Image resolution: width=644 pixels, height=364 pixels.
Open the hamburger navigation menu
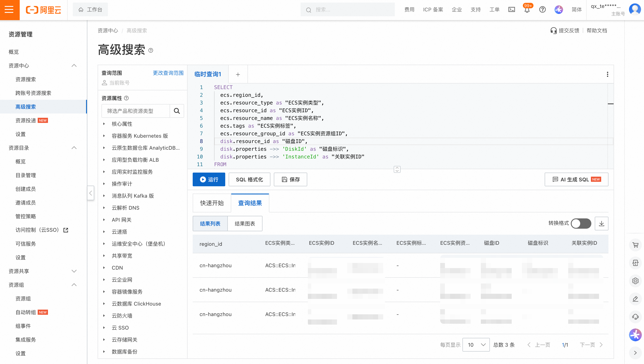point(9,10)
